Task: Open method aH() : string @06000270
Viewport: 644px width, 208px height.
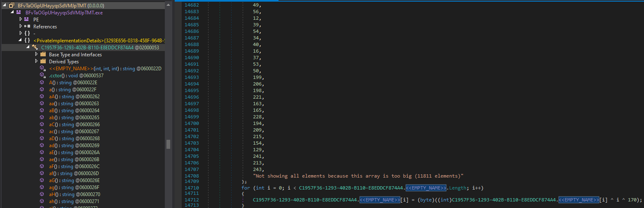Action: tap(74, 194)
